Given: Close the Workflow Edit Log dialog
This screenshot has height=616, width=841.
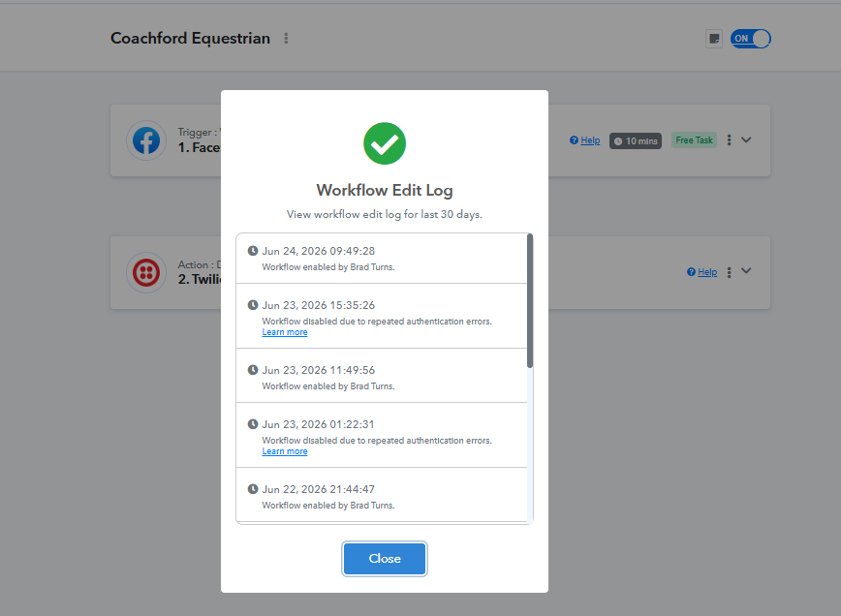Looking at the screenshot, I should pos(385,559).
